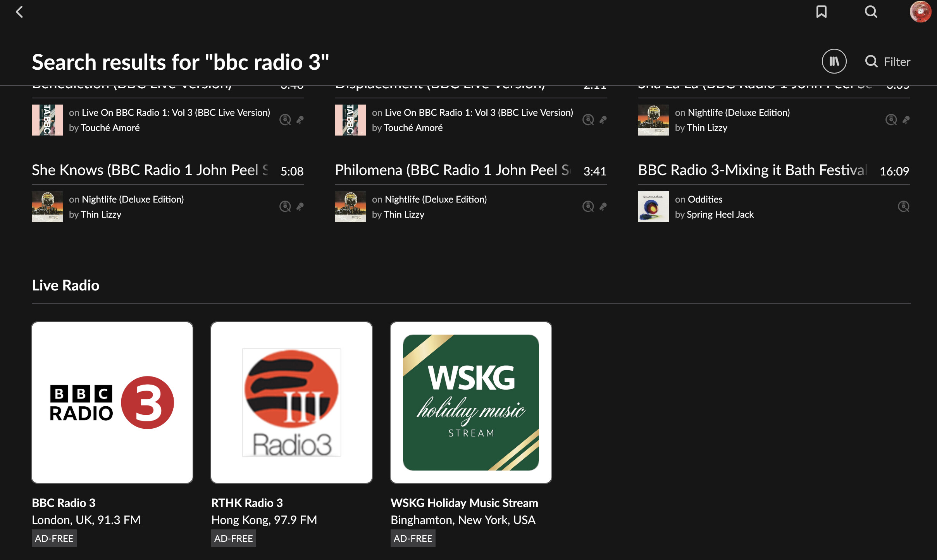The width and height of the screenshot is (937, 560).
Task: Go back using the back arrow
Action: tap(19, 12)
